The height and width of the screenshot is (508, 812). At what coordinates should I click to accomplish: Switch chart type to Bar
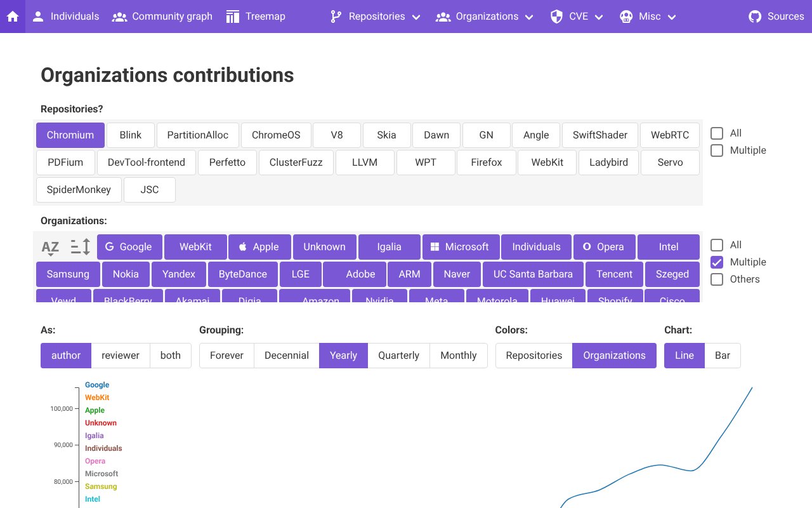[722, 356]
